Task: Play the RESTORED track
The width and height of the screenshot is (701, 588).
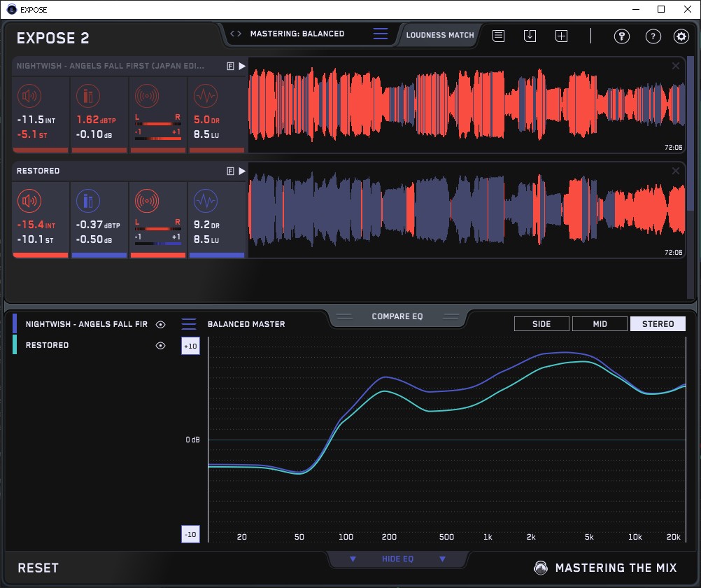Action: click(242, 171)
